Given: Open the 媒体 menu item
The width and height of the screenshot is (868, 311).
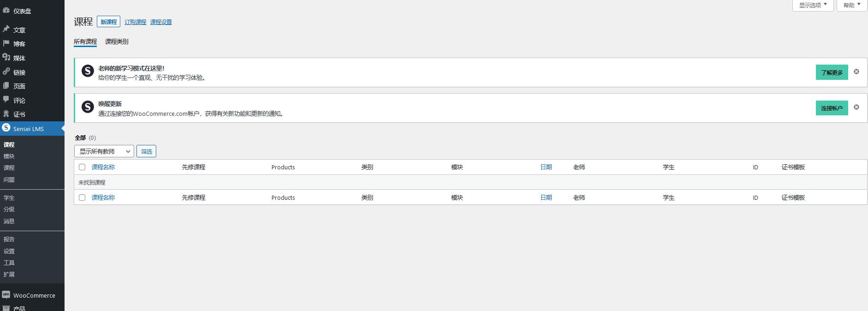Looking at the screenshot, I should 32,58.
